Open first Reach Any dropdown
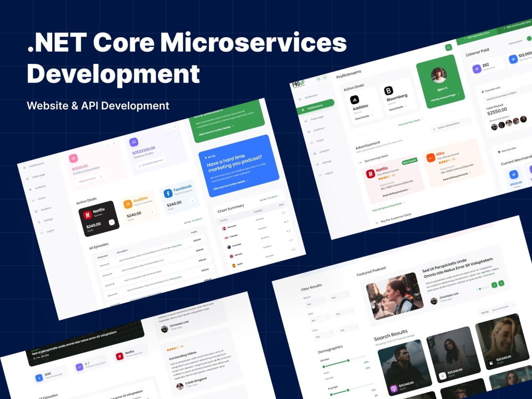532x399 pixels. point(315,302)
